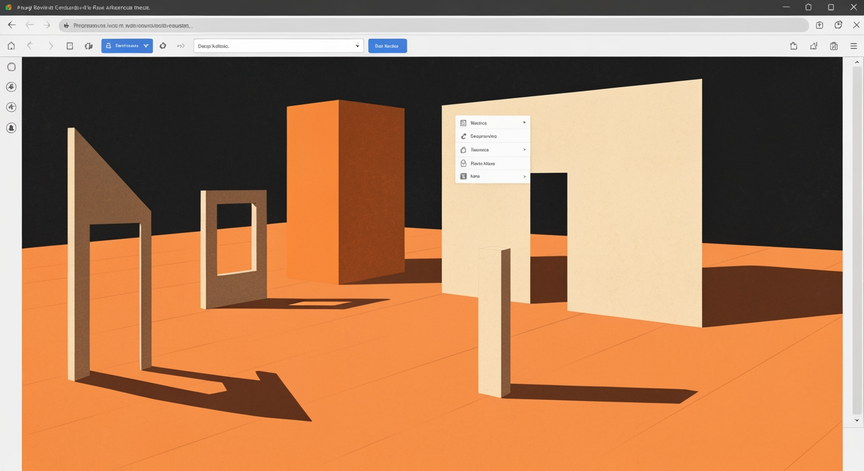Screen dimensions: 864x471
Task: Click the scrollbar down arrow
Action: [856, 420]
